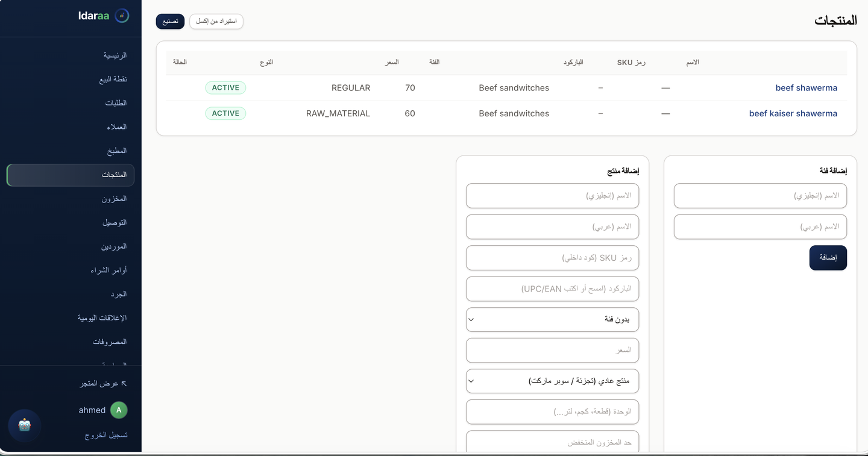Click the active المنتجات sidebar item
Image resolution: width=868 pixels, height=456 pixels.
[x=71, y=175]
